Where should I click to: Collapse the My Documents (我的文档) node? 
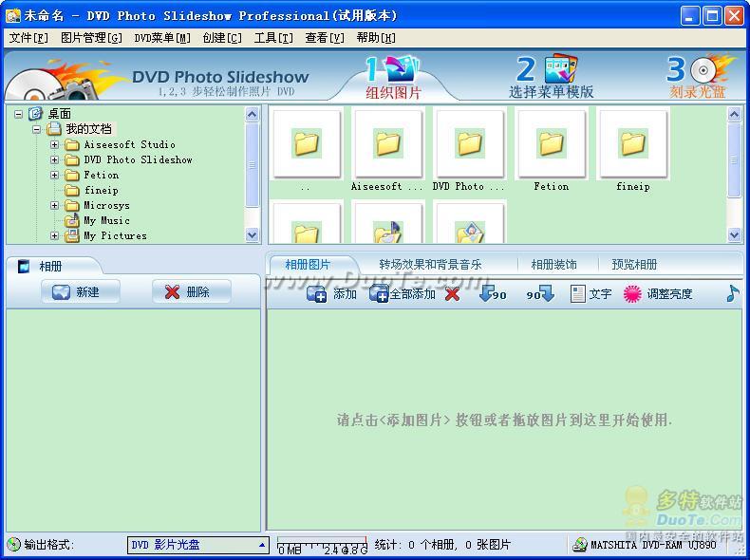[x=36, y=129]
